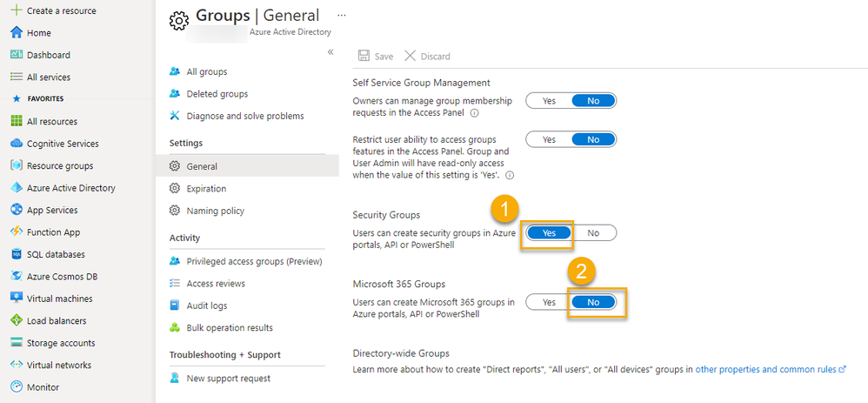Click the Save button
The width and height of the screenshot is (868, 403).
[376, 57]
